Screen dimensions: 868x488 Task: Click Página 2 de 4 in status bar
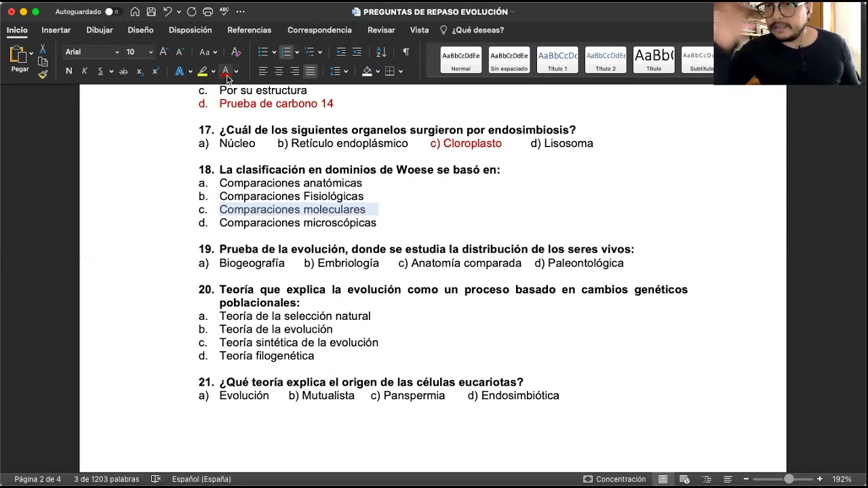click(x=37, y=479)
